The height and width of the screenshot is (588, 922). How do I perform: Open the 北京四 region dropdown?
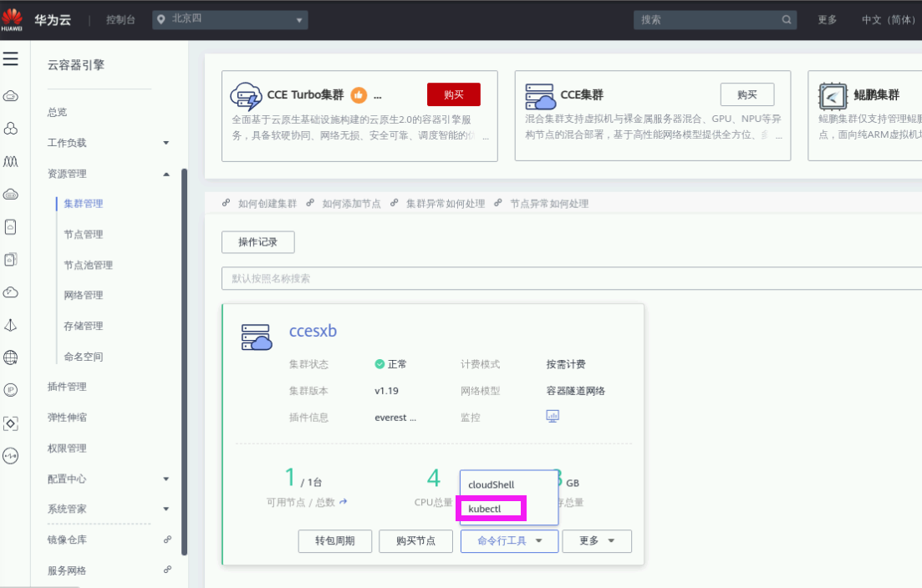(230, 20)
